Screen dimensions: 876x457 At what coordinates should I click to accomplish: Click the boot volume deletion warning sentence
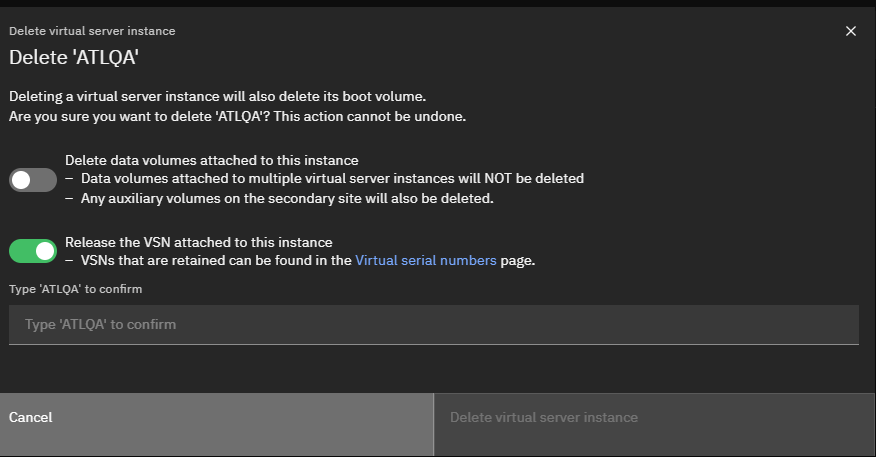tap(218, 97)
